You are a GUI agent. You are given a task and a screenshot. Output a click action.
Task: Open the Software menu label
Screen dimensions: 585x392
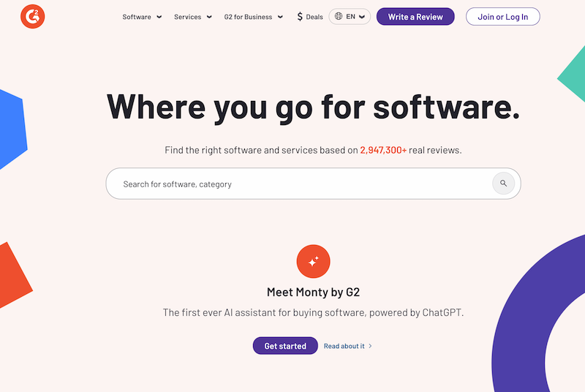(137, 17)
